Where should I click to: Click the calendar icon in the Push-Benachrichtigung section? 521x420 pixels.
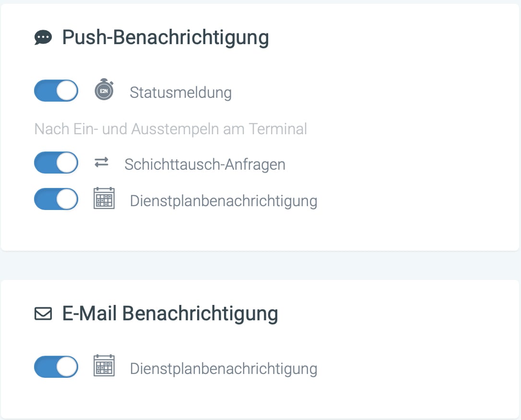tap(104, 198)
